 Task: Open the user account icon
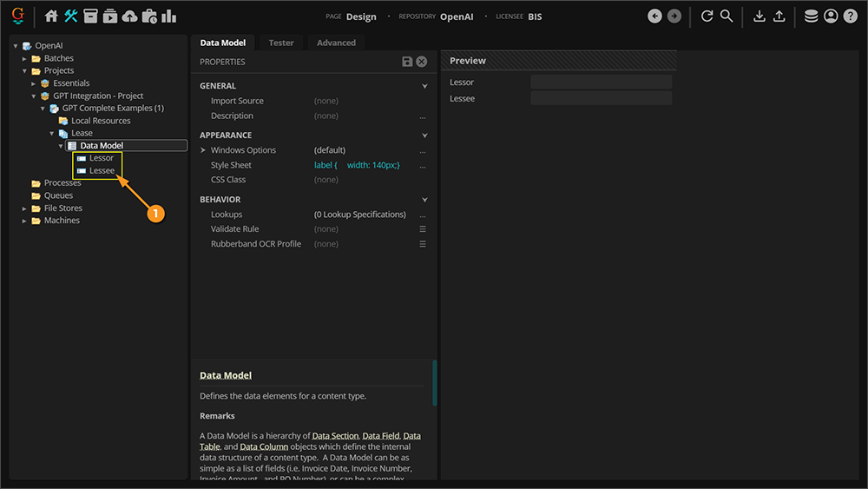point(831,16)
